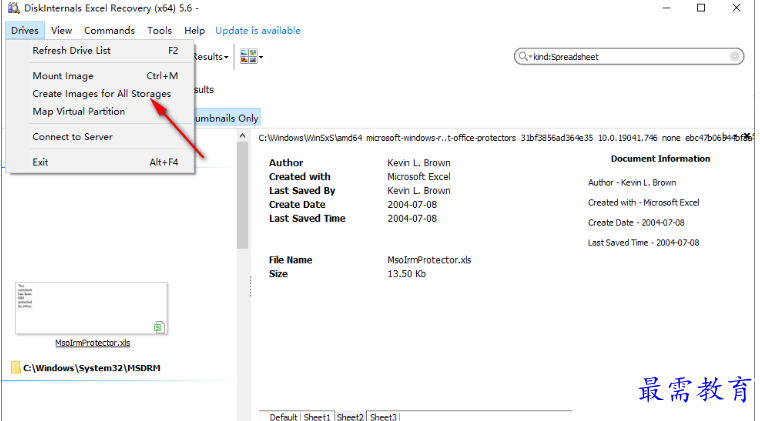Click the kind:Spreadsheet search field
This screenshot has width=760, height=421.
point(629,57)
